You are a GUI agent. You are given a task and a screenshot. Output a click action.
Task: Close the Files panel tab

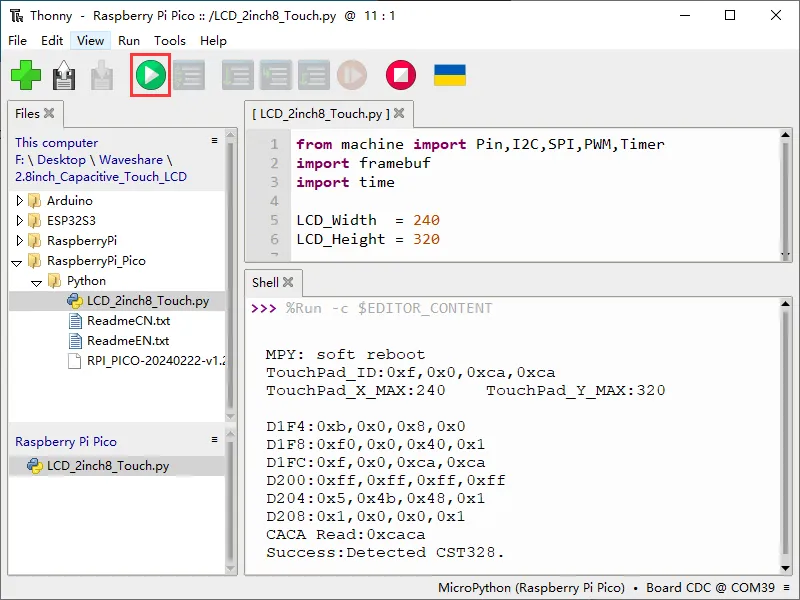tap(49, 113)
